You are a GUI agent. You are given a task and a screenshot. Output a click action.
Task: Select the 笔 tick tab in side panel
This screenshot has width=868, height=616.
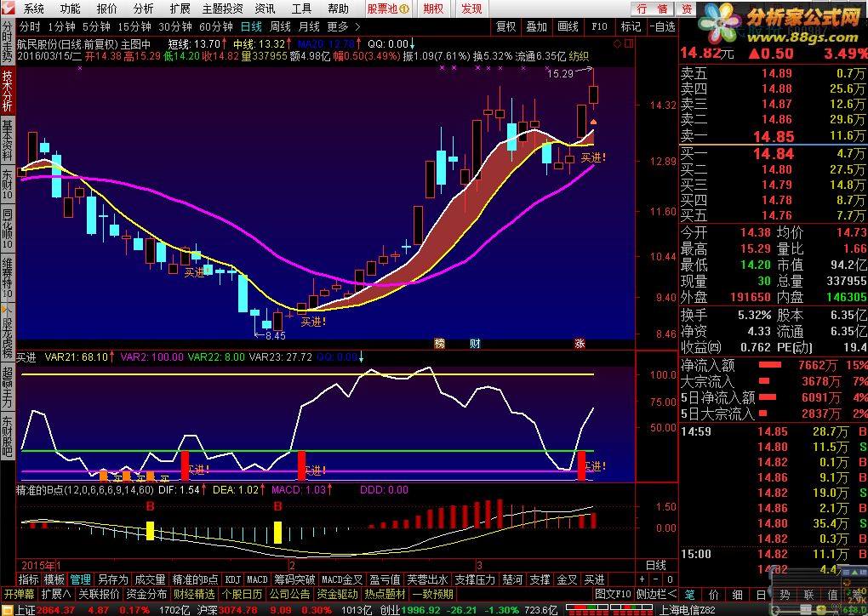(690, 595)
